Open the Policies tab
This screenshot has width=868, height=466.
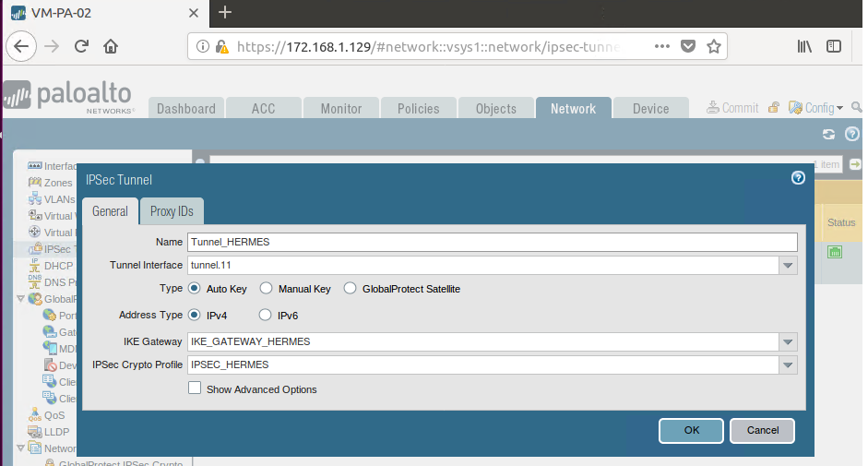[419, 108]
